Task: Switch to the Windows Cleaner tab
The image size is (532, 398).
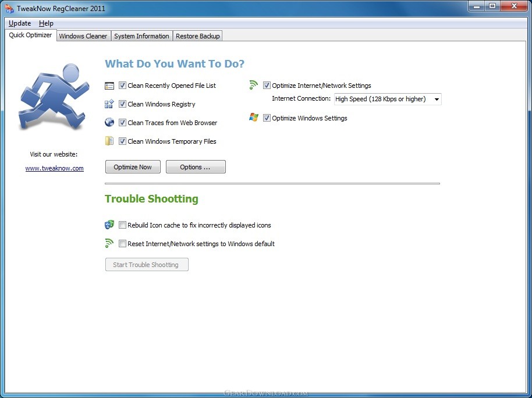Action: coord(83,36)
